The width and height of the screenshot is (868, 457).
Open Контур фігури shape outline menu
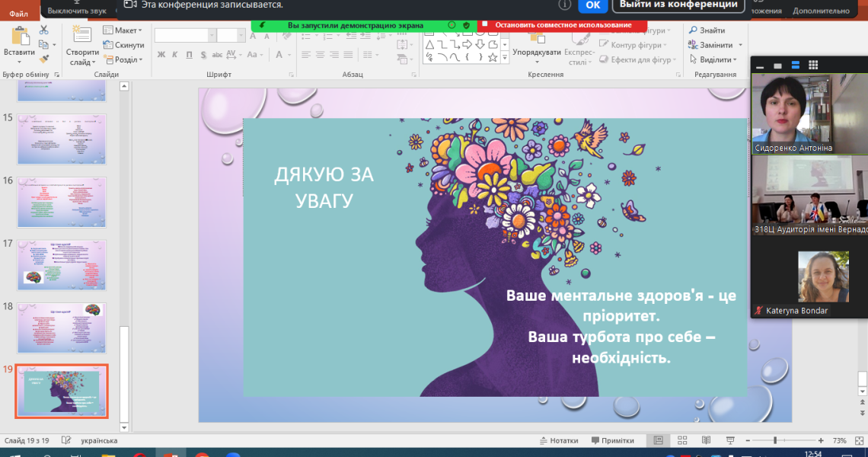(x=633, y=45)
